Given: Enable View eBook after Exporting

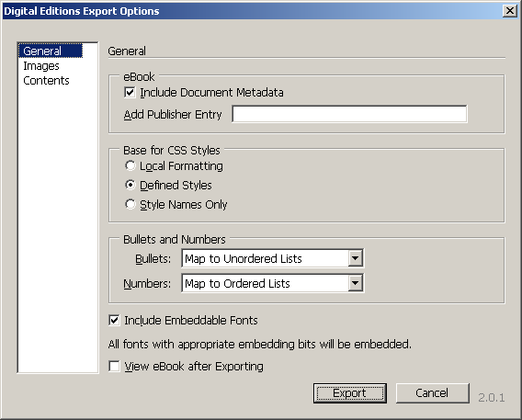Looking at the screenshot, I should click(x=114, y=366).
